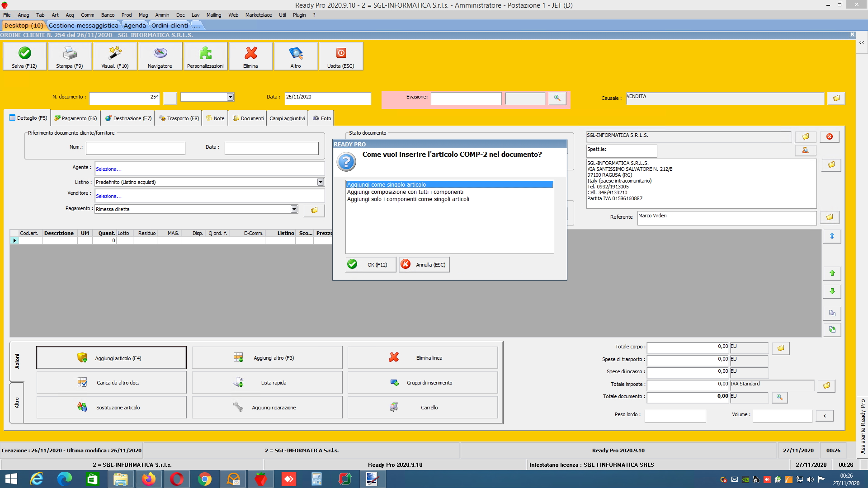This screenshot has width=868, height=488.
Task: Click the Elimina linea button
Action: click(x=423, y=358)
